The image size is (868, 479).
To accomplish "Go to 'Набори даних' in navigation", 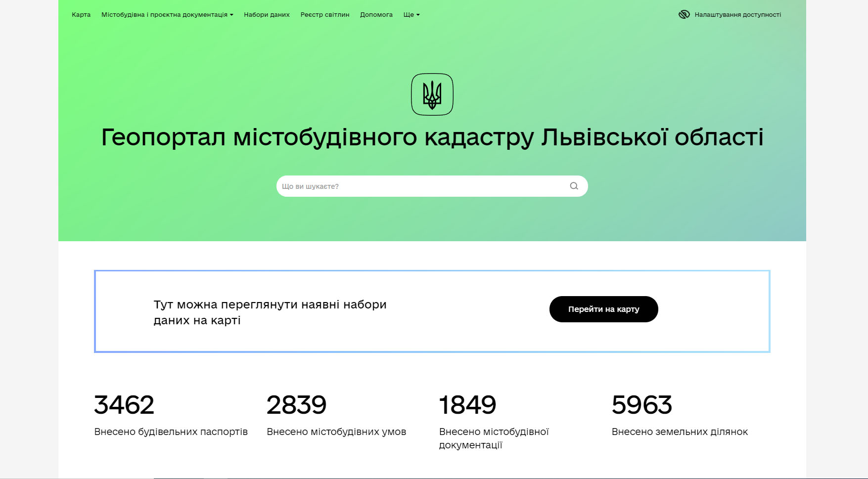I will 267,15.
